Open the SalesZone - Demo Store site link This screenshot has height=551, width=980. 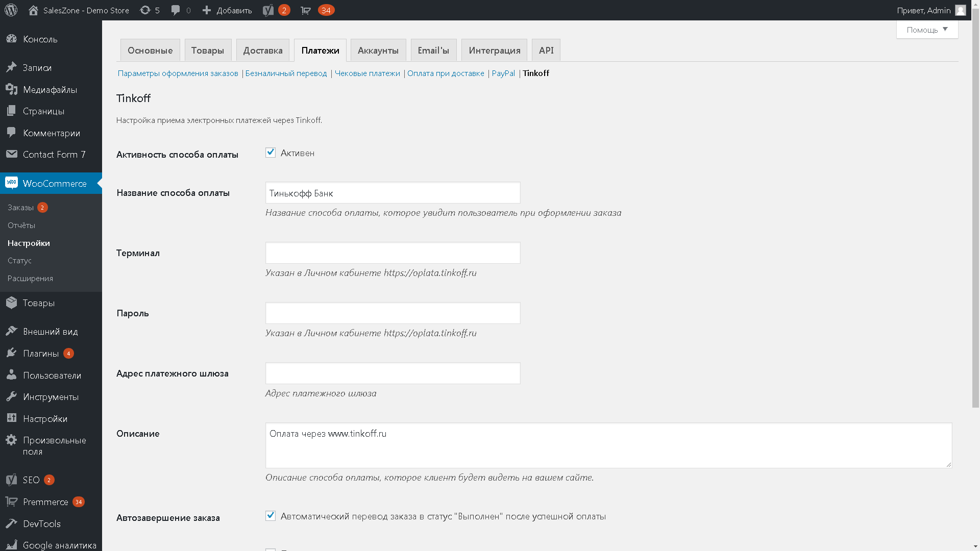pos(86,10)
